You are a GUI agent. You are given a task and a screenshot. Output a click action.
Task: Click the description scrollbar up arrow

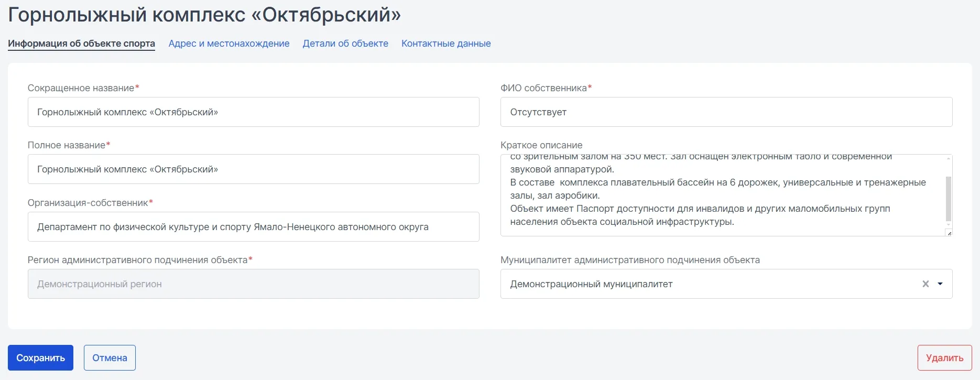click(x=949, y=158)
